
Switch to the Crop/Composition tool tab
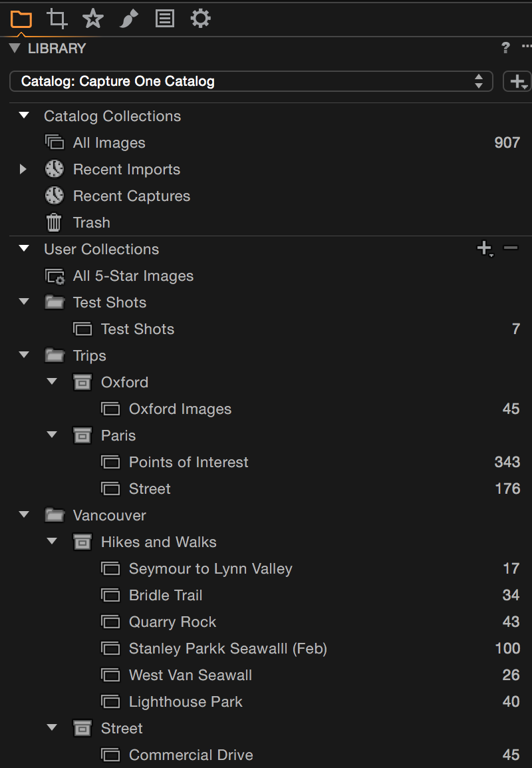[x=57, y=19]
